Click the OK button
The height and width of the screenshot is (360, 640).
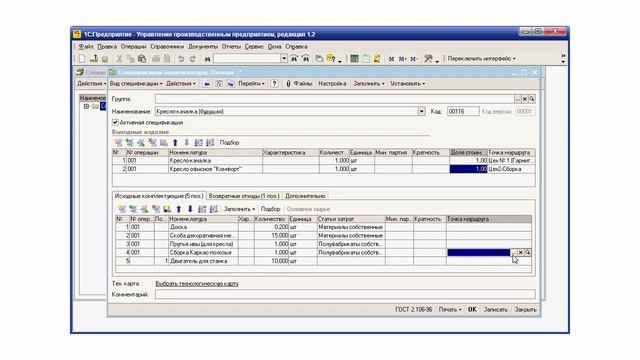(472, 309)
